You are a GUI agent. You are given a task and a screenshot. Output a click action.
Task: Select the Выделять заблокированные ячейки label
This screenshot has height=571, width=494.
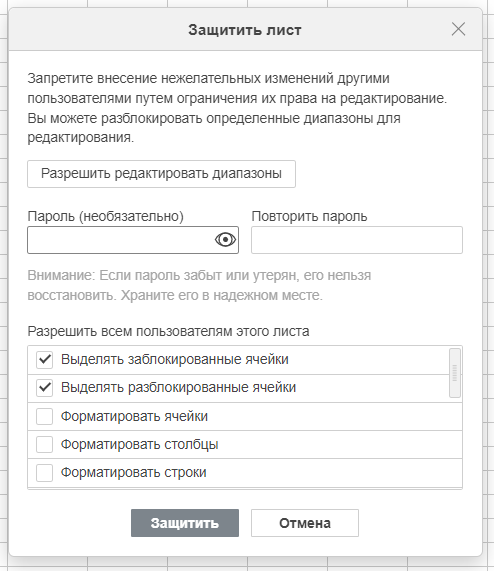(175, 359)
